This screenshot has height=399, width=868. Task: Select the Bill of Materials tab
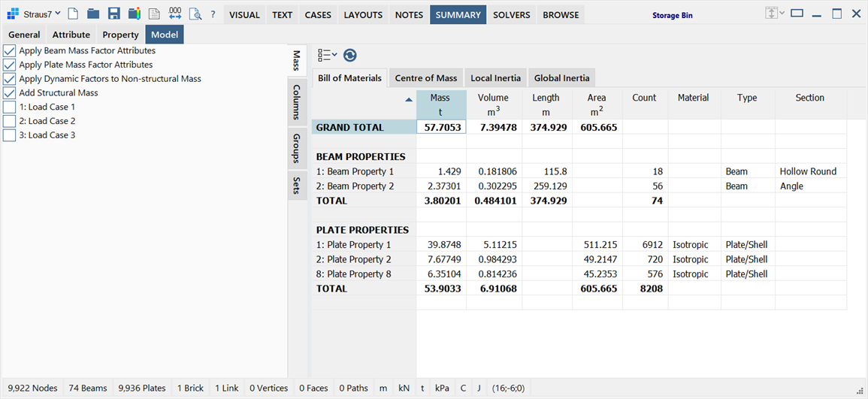350,78
